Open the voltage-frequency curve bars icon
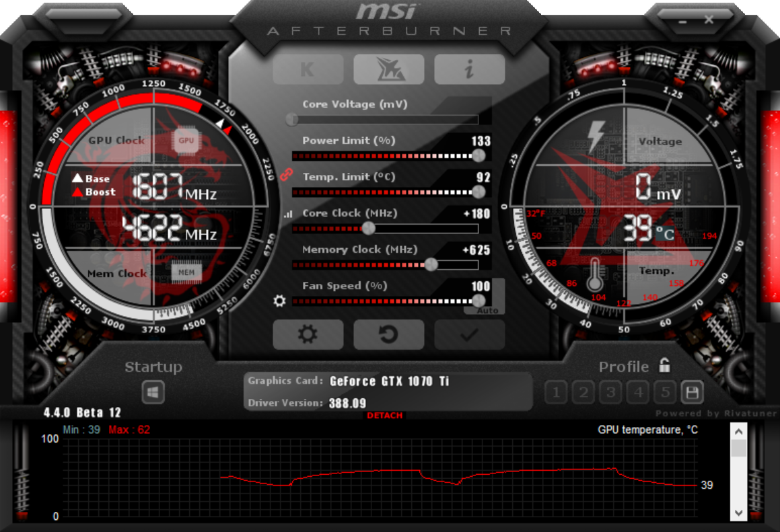The width and height of the screenshot is (780, 532). point(288,215)
